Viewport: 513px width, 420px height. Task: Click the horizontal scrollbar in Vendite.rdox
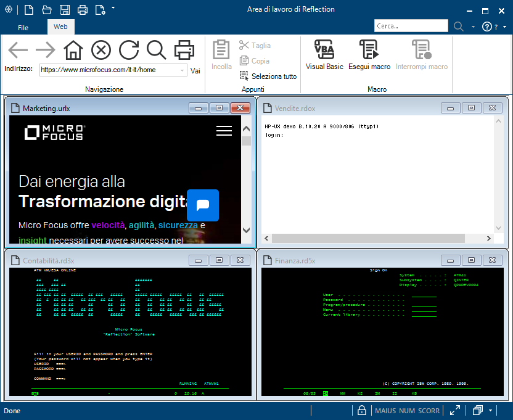368,238
